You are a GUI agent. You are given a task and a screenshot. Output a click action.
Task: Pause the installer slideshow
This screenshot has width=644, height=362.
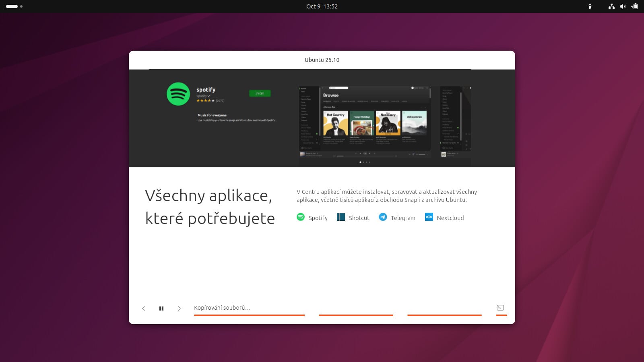161,309
